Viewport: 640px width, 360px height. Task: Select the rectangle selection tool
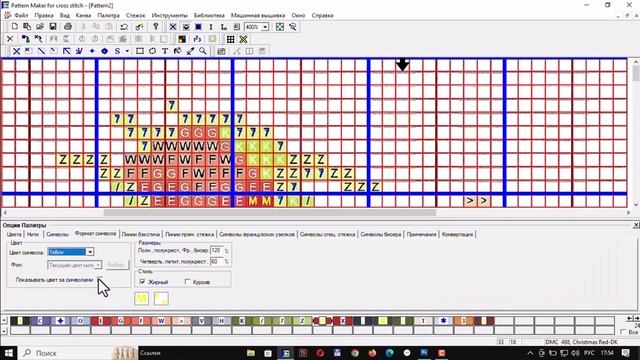(140, 51)
